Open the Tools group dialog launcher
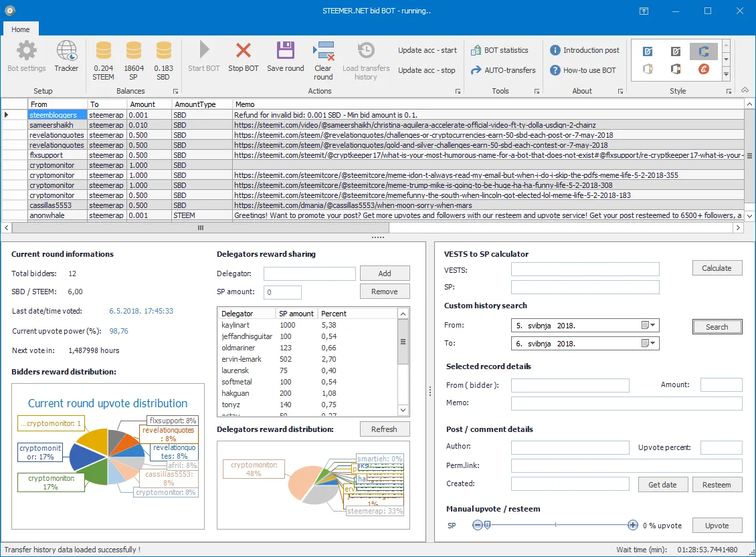 click(537, 91)
